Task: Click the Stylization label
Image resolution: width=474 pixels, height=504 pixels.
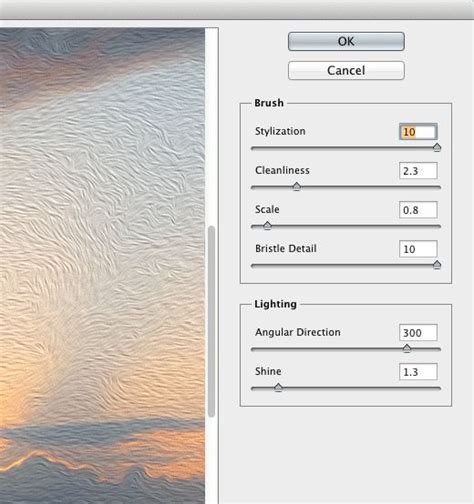Action: tap(280, 131)
